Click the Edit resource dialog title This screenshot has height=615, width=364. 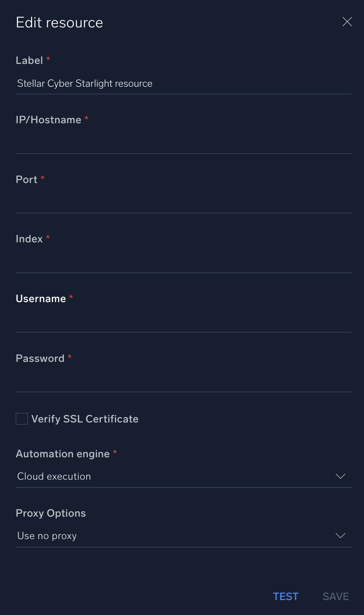point(59,22)
